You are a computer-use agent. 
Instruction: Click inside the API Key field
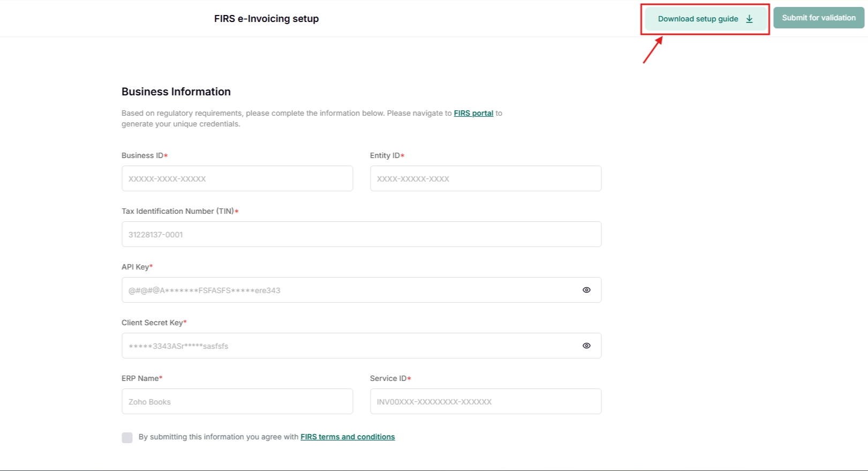pos(348,290)
